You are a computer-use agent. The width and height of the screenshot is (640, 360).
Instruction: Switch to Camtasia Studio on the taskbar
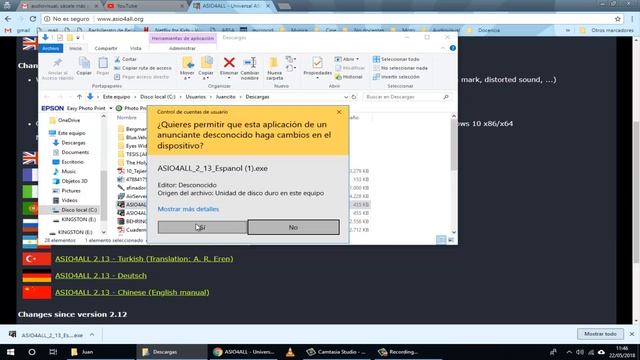(337, 352)
